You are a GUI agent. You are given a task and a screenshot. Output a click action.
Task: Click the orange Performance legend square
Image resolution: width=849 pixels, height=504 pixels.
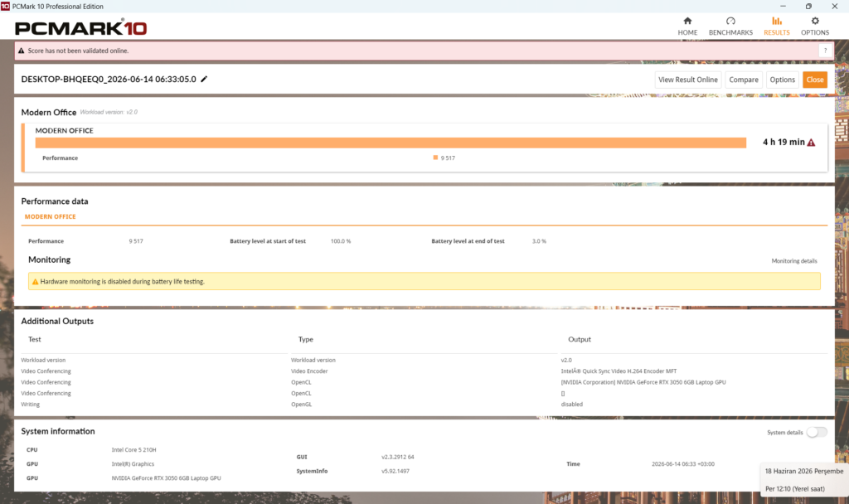435,157
